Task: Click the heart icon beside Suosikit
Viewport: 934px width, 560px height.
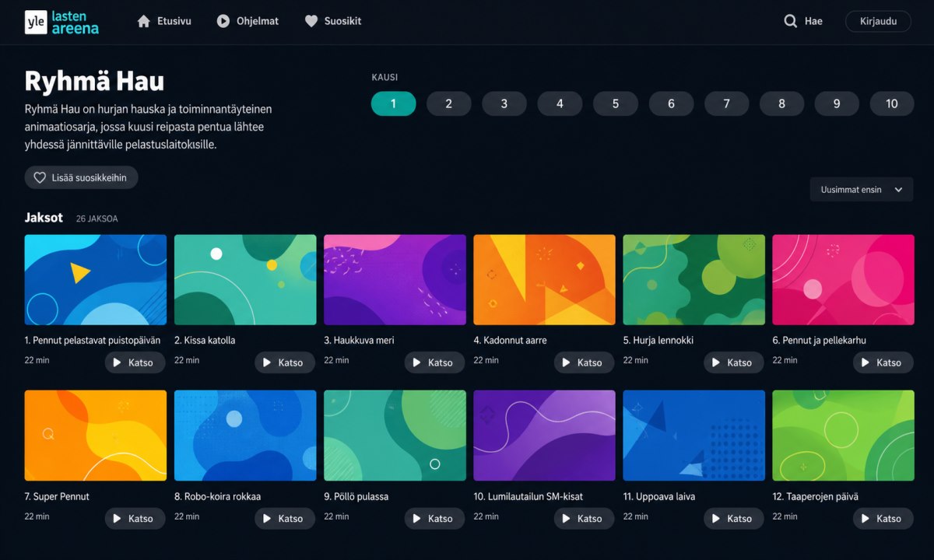Action: [311, 22]
